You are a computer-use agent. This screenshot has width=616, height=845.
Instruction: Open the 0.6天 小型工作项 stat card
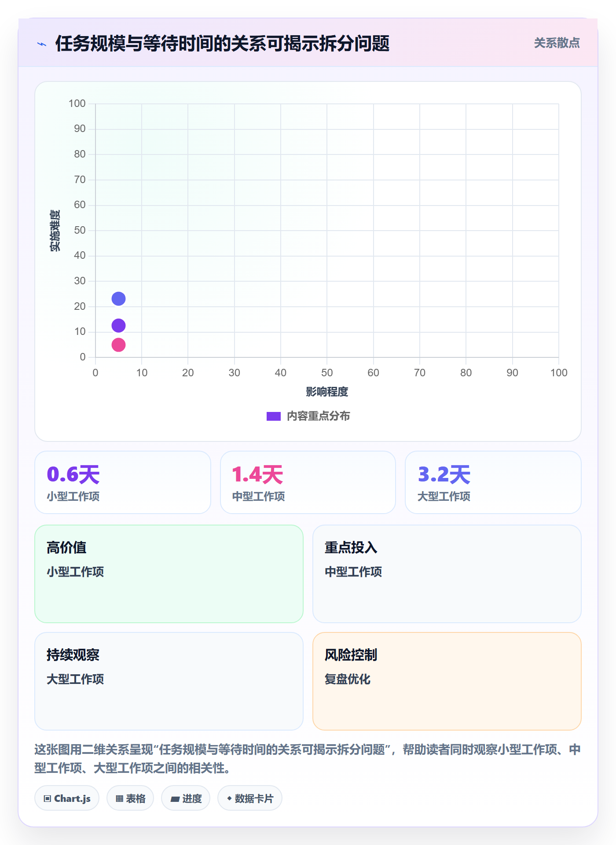point(123,482)
